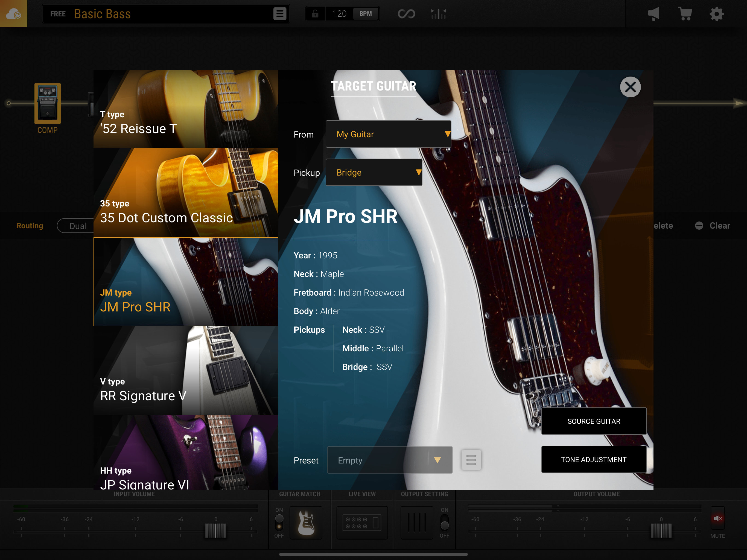Open the looper infinity icon

407,13
